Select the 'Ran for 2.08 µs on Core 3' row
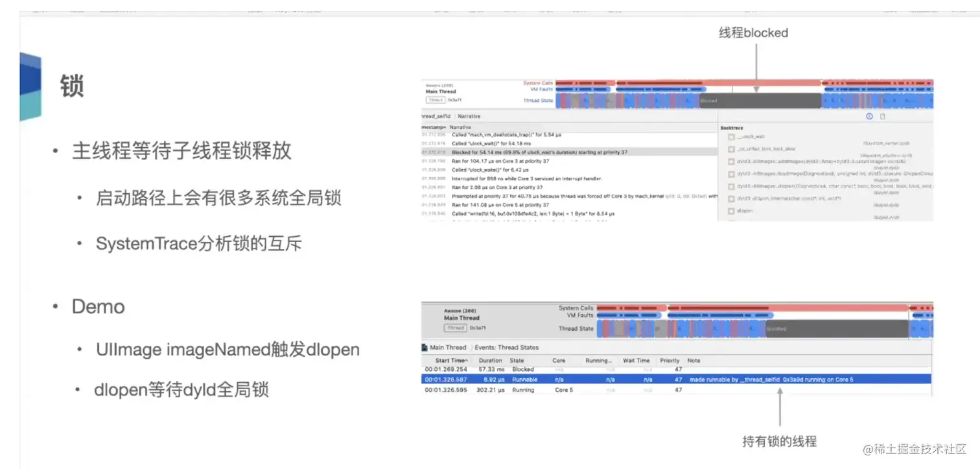Screen dimensions: 980x469 pyautogui.click(x=570, y=187)
